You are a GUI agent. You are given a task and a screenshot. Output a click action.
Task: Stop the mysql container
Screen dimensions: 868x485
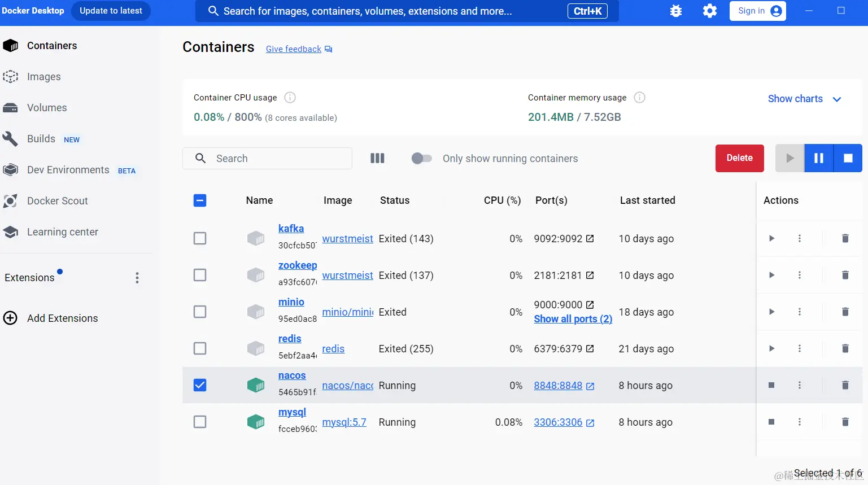coord(771,422)
